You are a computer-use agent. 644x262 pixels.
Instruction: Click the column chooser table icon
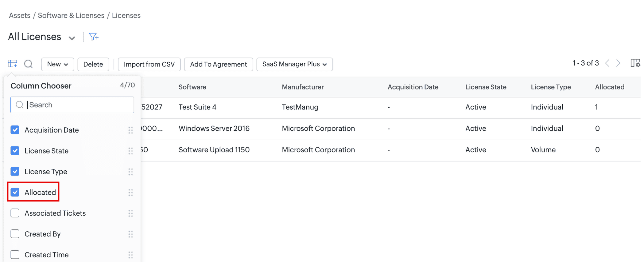click(x=12, y=64)
